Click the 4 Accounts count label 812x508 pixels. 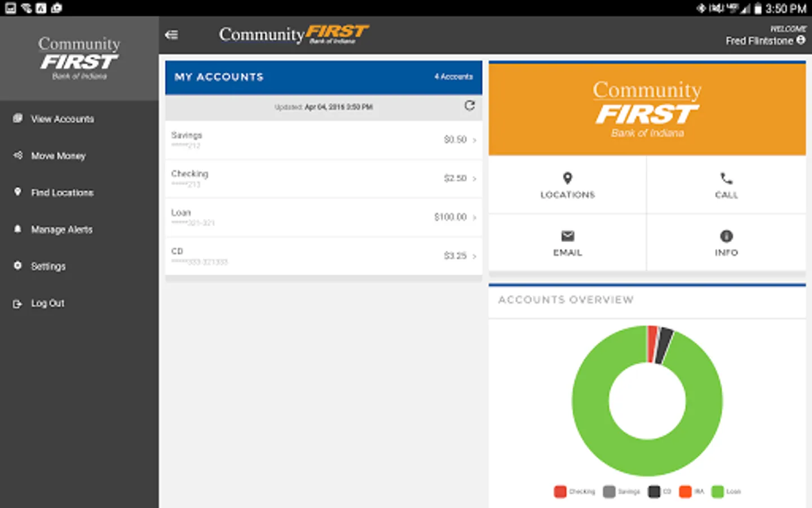tap(453, 77)
